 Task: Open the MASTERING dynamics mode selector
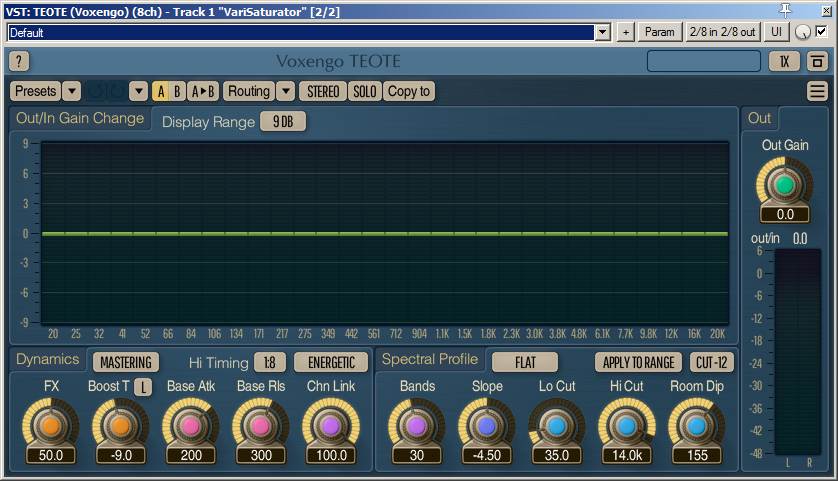[x=126, y=363]
